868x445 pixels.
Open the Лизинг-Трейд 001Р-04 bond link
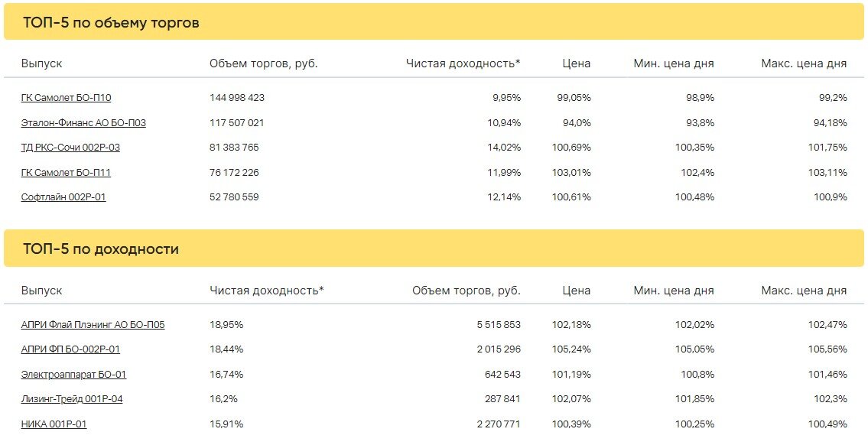(72, 399)
